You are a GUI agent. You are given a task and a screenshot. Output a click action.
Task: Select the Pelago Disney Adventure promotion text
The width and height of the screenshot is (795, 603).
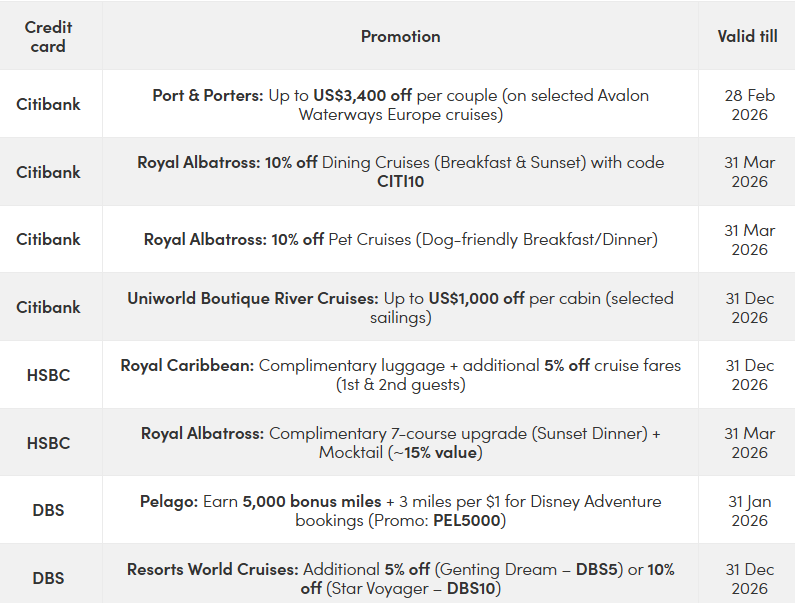(x=400, y=510)
